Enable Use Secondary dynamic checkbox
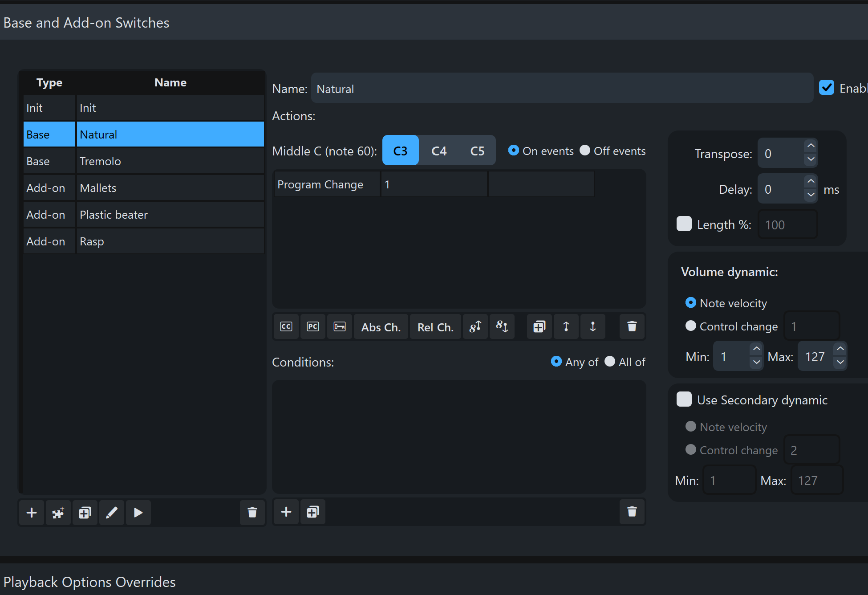Viewport: 868px width, 595px height. pos(684,399)
